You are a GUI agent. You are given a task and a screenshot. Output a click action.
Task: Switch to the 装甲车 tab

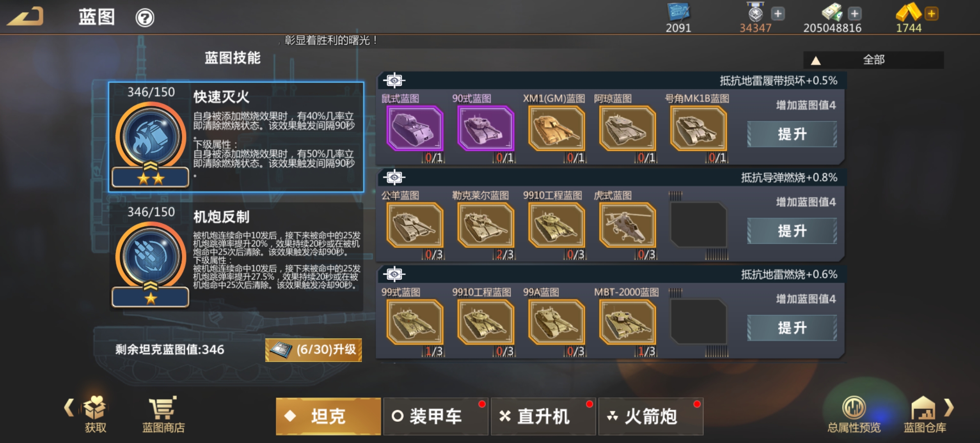tap(436, 416)
